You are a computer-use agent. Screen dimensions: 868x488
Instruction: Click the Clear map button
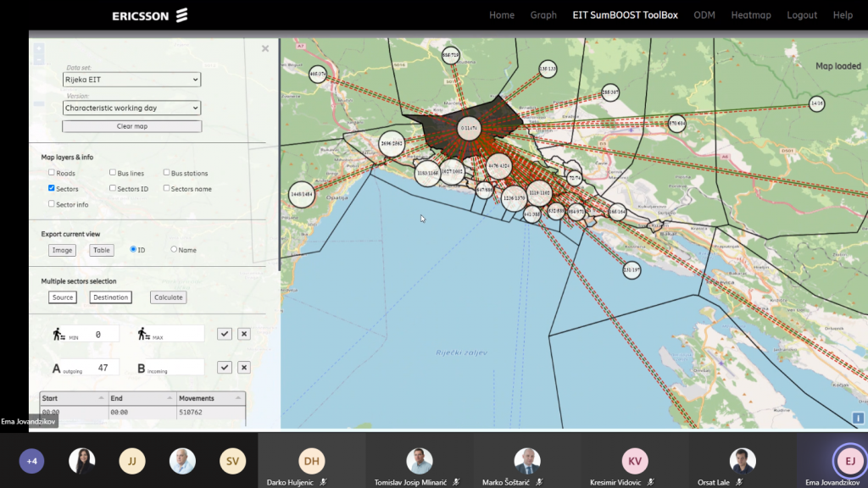point(131,126)
